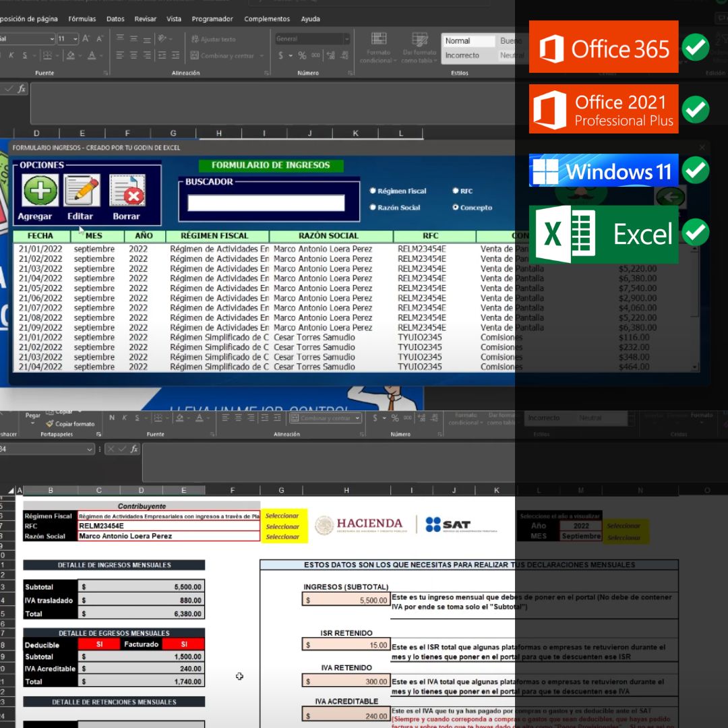
Task: Click the green Agregar plus icon
Action: point(40,190)
